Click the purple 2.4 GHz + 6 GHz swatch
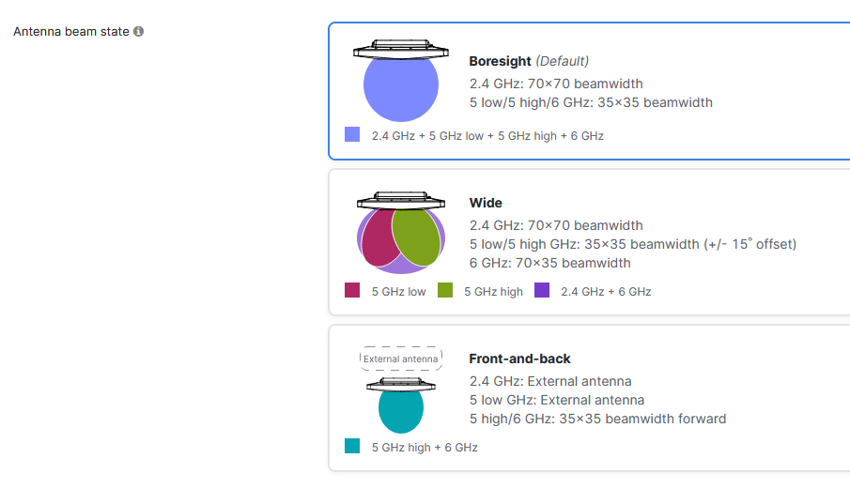The width and height of the screenshot is (850, 504). click(x=542, y=290)
